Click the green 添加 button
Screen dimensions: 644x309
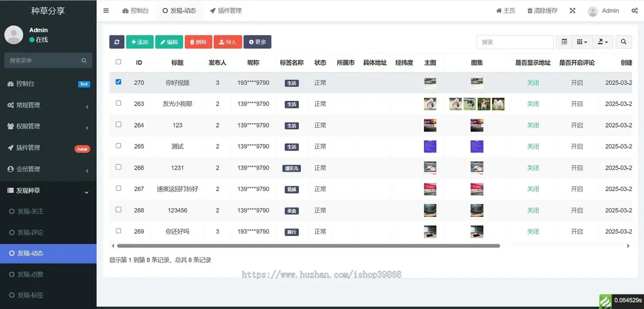(x=140, y=42)
